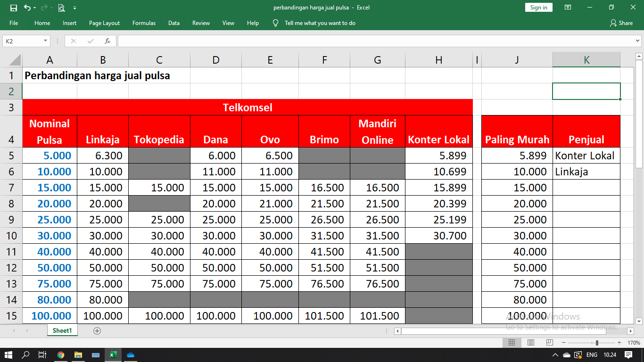Click the Tell me lightbulb icon

click(x=276, y=23)
